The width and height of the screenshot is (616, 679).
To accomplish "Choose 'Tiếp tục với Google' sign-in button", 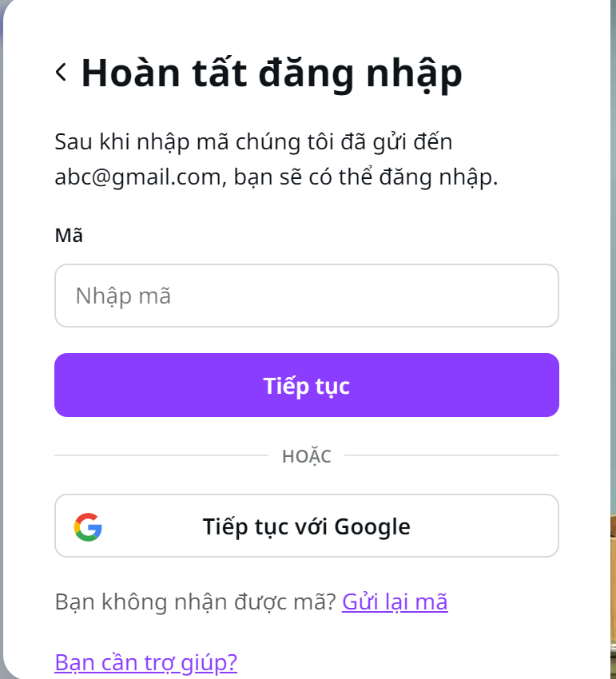I will [x=307, y=526].
